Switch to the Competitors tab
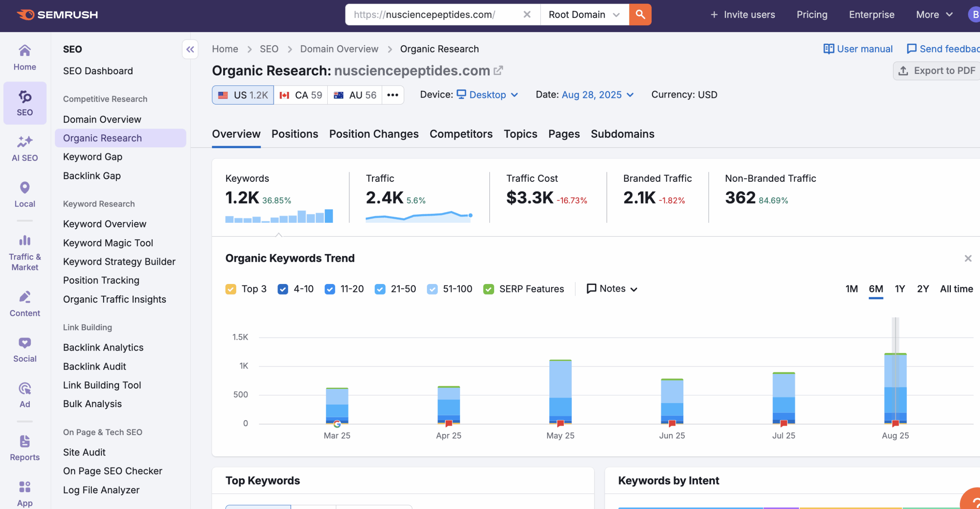Screen dimensions: 980x509 pos(461,134)
